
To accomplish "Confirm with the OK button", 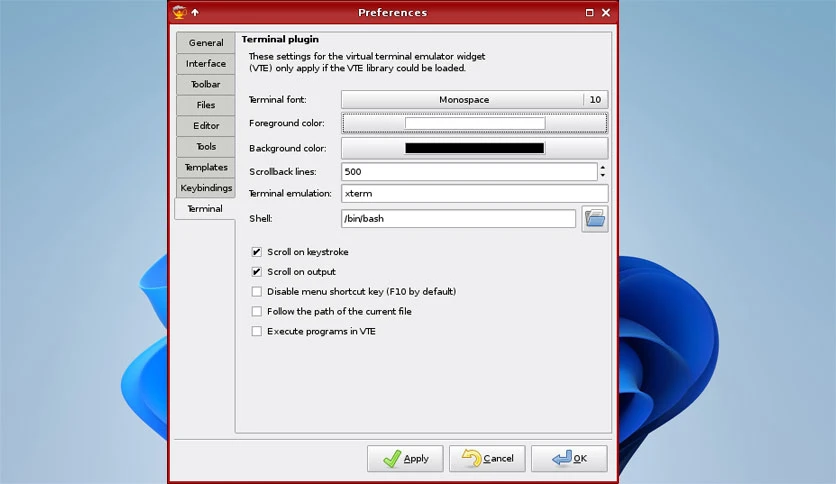I will pyautogui.click(x=569, y=458).
